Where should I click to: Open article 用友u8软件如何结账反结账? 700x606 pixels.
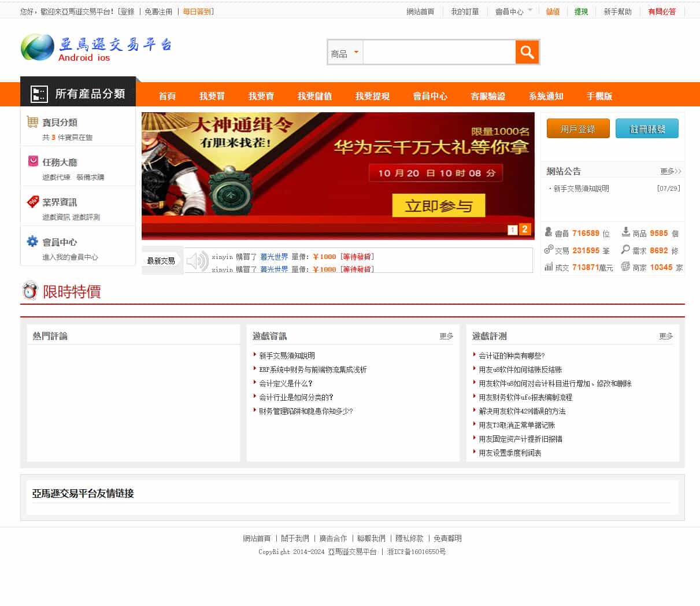pos(520,369)
